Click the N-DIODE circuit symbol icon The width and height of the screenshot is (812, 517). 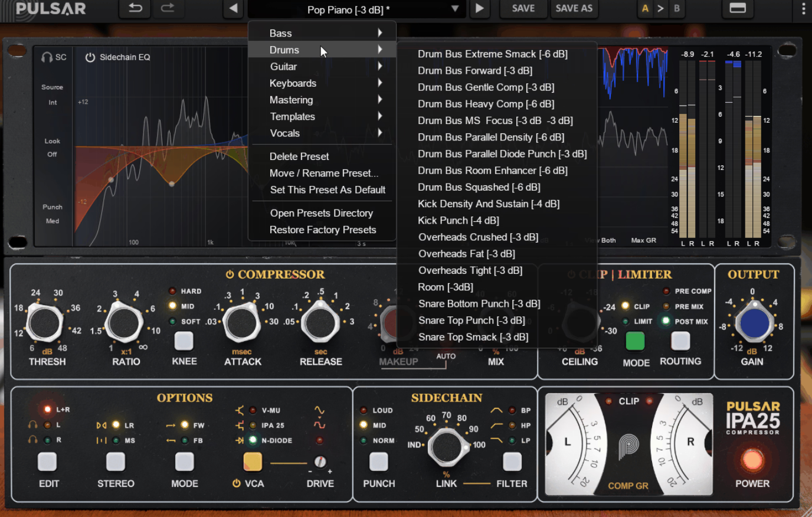click(240, 440)
